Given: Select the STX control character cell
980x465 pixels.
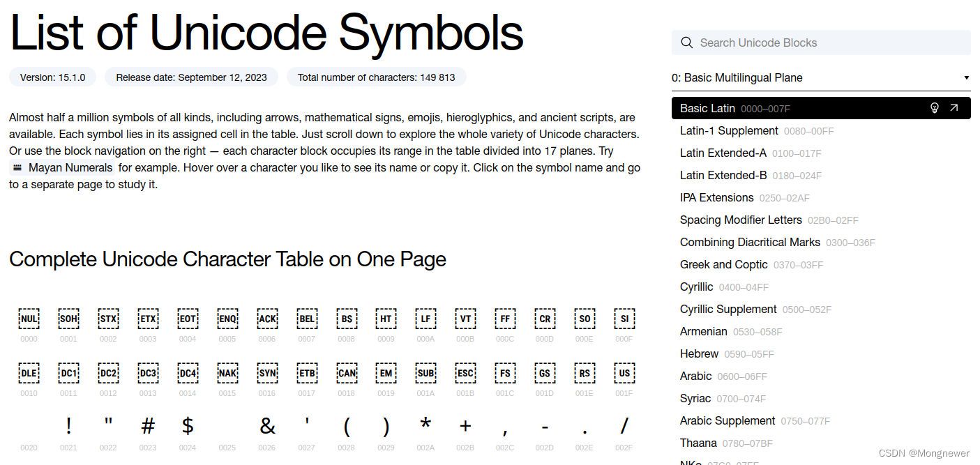Looking at the screenshot, I should [x=108, y=319].
